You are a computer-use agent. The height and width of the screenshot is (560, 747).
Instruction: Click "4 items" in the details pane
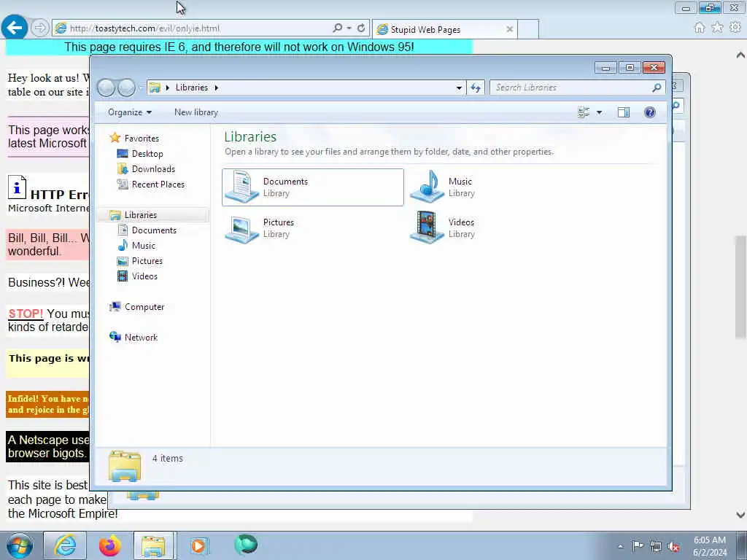click(x=168, y=459)
